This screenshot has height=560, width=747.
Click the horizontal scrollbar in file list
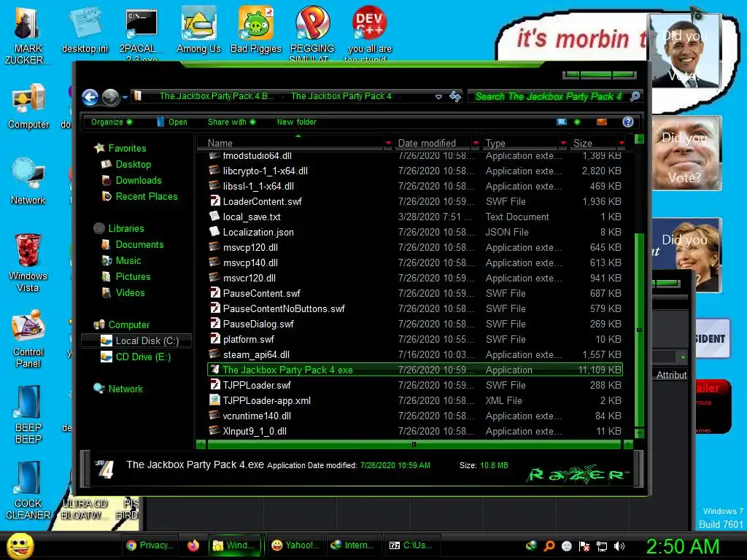[x=414, y=444]
